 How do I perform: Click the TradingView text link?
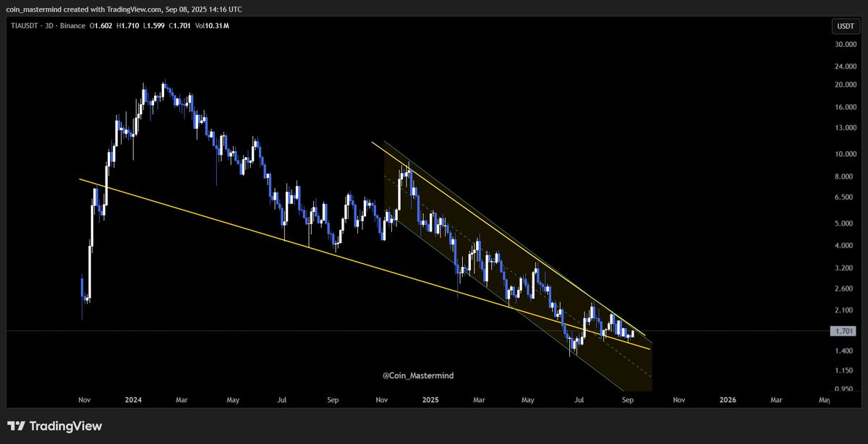pos(65,427)
